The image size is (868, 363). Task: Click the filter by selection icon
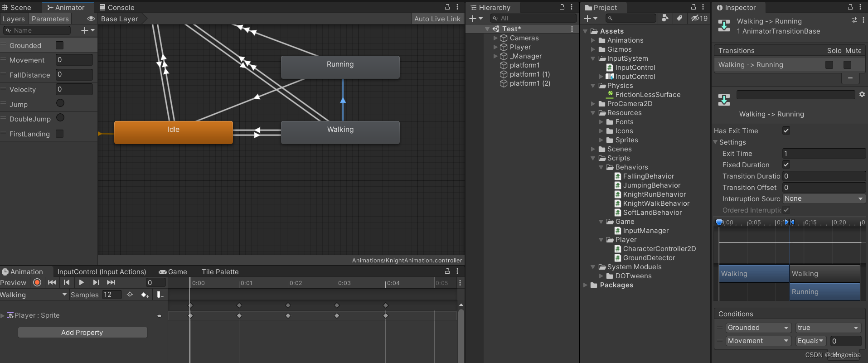[130, 295]
